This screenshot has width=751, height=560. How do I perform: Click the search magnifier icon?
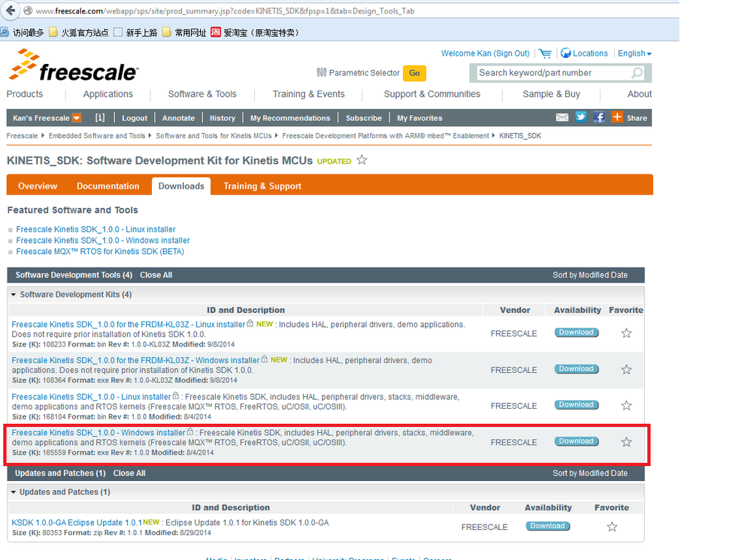(637, 73)
